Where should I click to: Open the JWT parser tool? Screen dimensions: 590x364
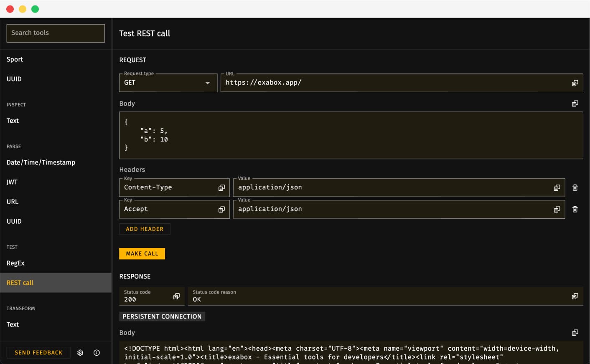[x=56, y=182]
